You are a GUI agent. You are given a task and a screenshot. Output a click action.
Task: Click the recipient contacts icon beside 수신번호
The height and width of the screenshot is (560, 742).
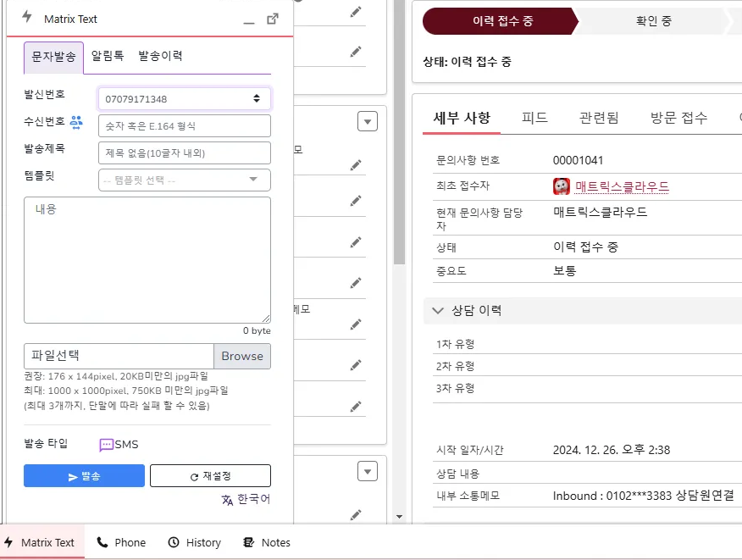coord(76,122)
